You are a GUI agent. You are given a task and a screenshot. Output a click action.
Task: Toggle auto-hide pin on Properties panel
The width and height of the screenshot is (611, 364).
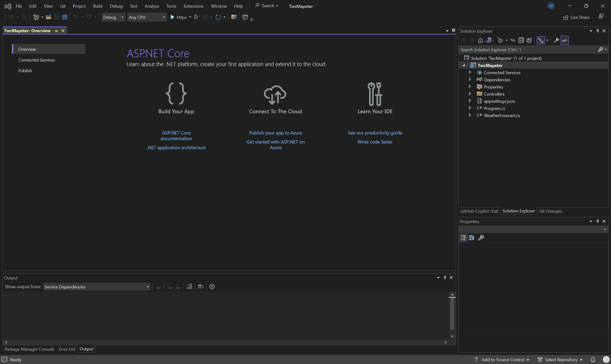597,221
